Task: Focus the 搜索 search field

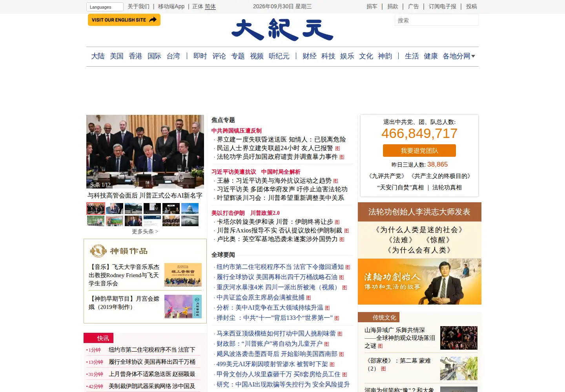Action: [x=436, y=20]
